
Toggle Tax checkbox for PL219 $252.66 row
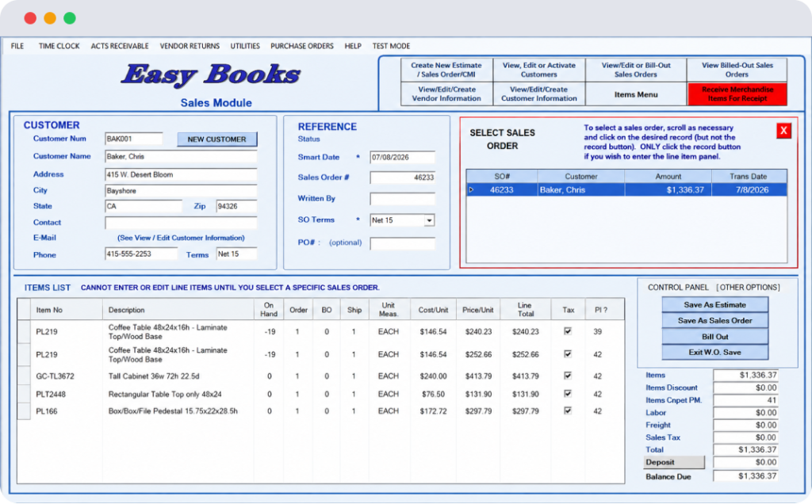[568, 354]
